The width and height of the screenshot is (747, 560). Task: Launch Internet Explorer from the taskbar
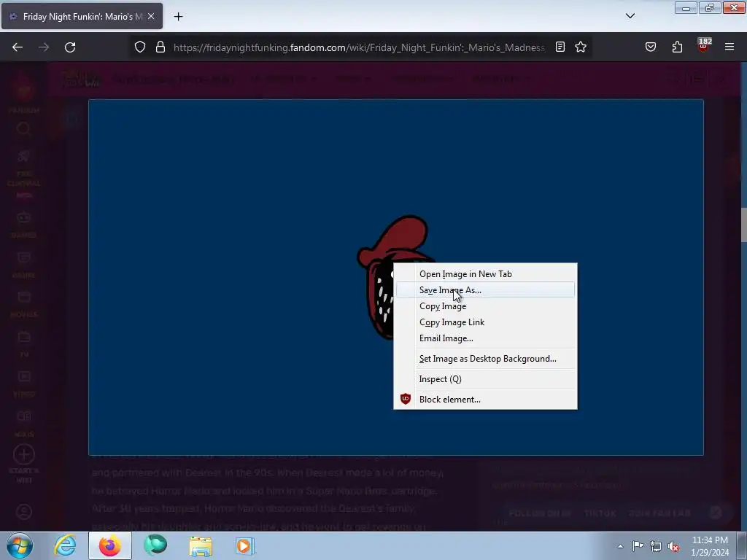pos(65,545)
